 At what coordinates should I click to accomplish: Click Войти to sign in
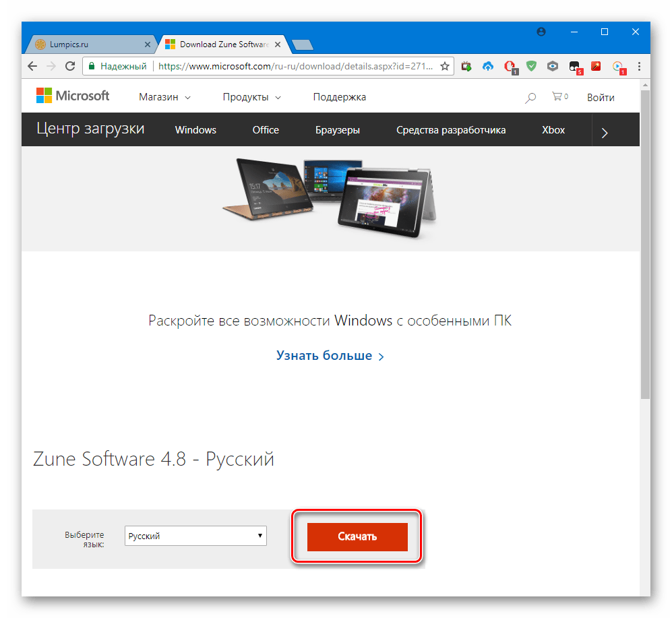pos(601,98)
